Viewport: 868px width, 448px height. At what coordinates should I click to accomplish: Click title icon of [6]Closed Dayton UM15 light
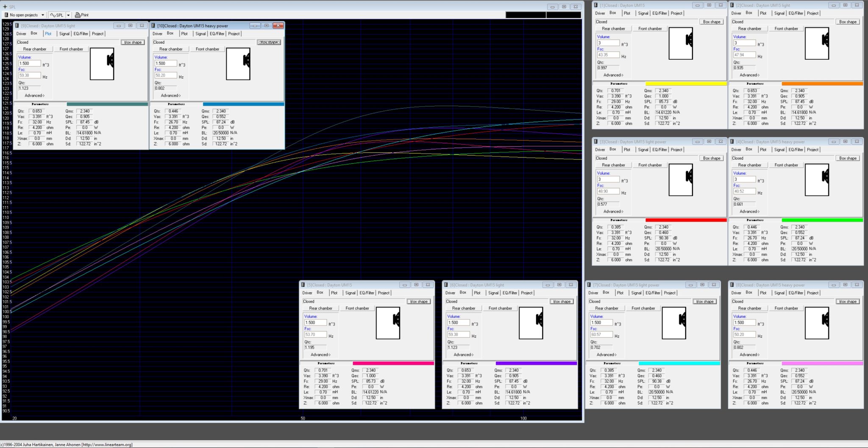446,285
